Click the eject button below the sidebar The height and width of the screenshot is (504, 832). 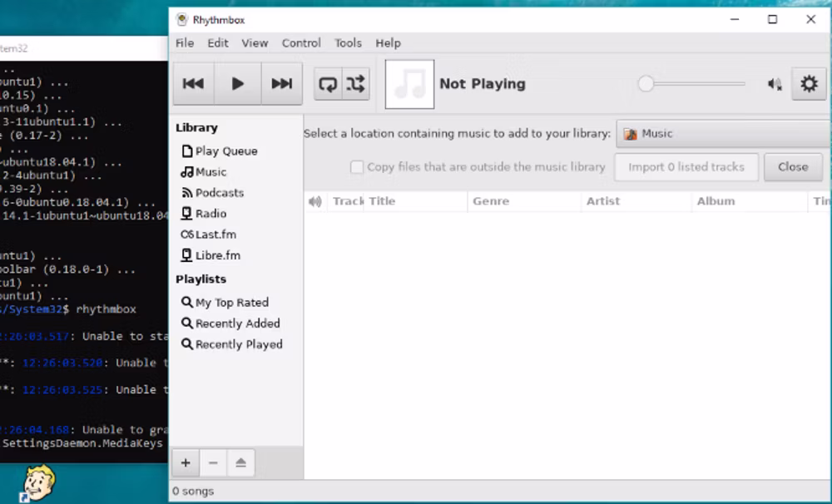pyautogui.click(x=241, y=462)
